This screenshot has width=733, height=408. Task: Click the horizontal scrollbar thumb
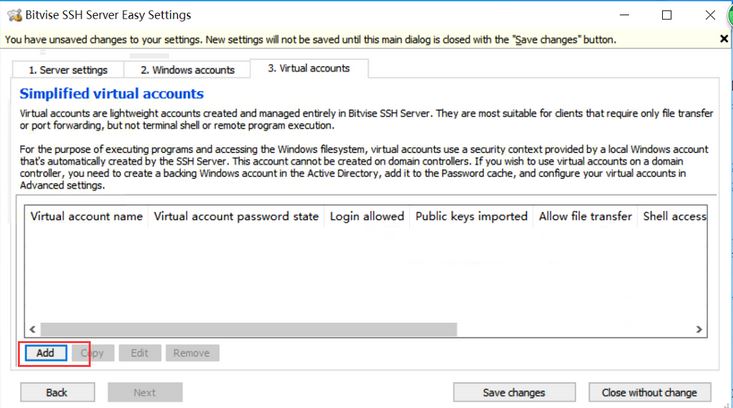click(x=249, y=329)
